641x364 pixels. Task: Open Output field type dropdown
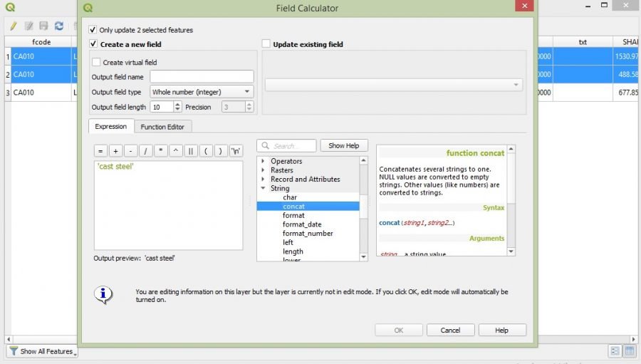point(202,92)
